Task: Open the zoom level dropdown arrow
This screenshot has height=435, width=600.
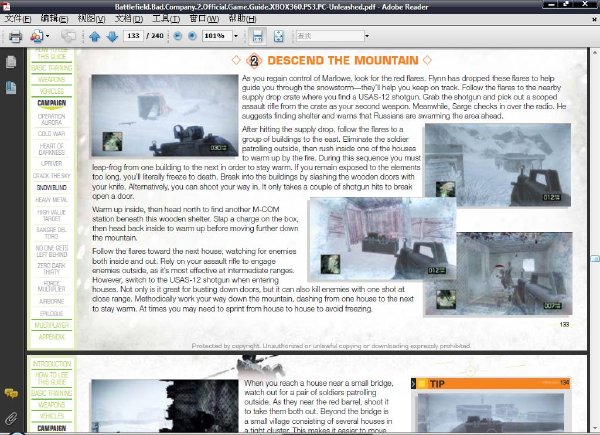Action: coord(236,36)
